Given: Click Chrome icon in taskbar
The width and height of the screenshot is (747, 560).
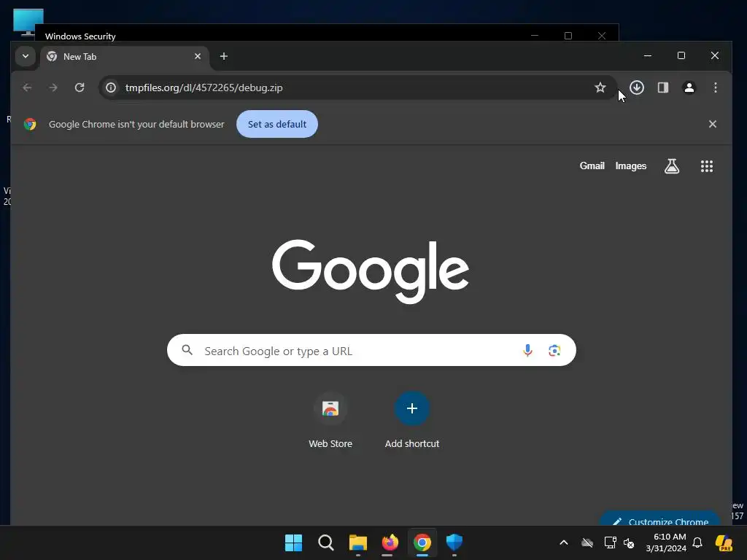Looking at the screenshot, I should [422, 542].
